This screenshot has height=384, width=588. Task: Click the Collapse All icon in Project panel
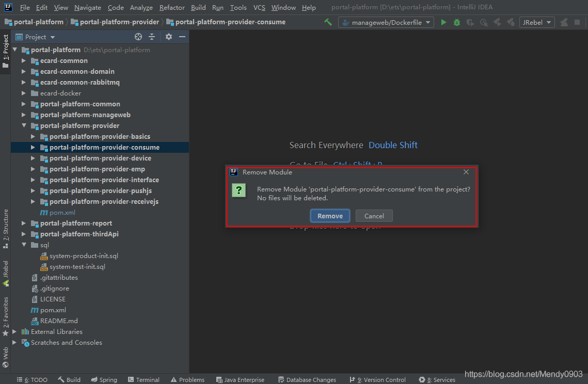tap(152, 37)
